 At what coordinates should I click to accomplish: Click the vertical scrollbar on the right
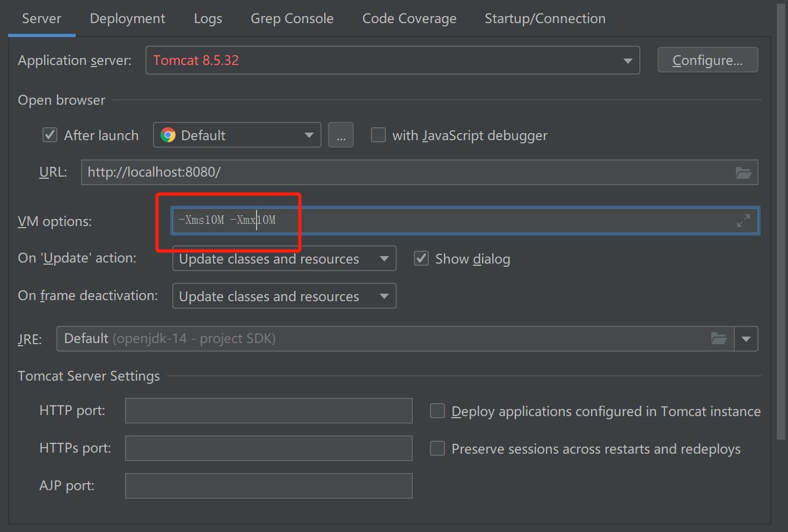(x=781, y=215)
